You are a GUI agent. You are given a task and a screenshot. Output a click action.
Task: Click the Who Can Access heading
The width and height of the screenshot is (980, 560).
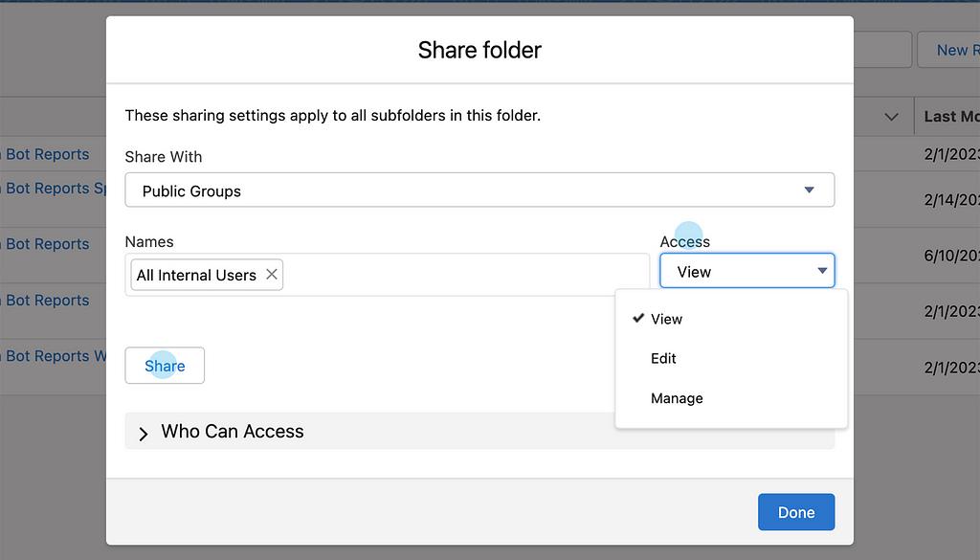click(x=233, y=432)
